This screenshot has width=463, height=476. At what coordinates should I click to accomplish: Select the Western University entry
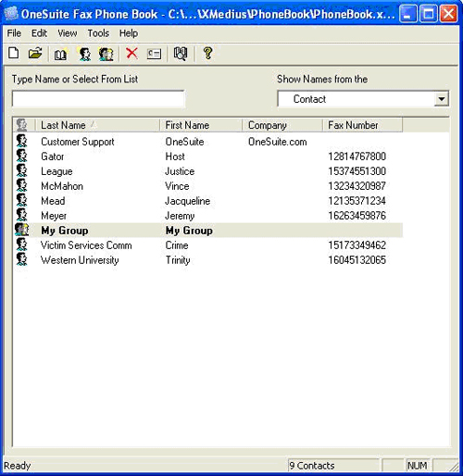coord(80,260)
